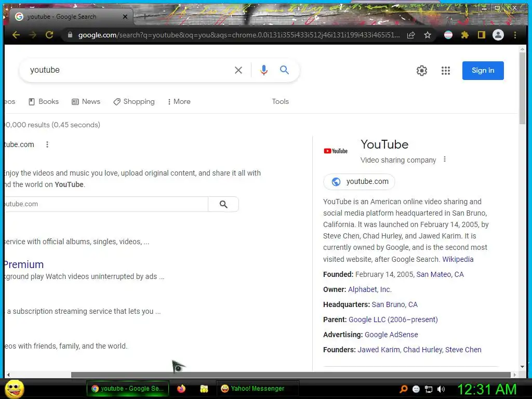
Task: Click the browser forward arrow
Action: pyautogui.click(x=33, y=35)
